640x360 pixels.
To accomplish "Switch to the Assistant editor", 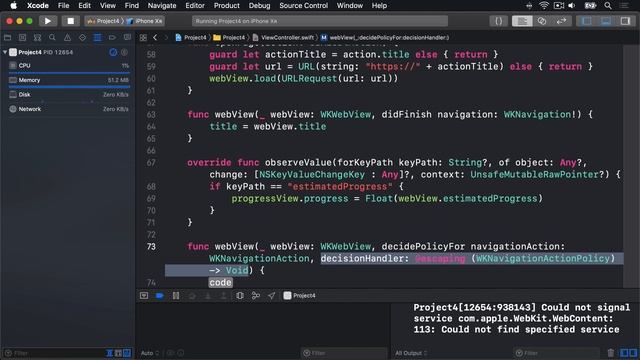I will point(542,21).
